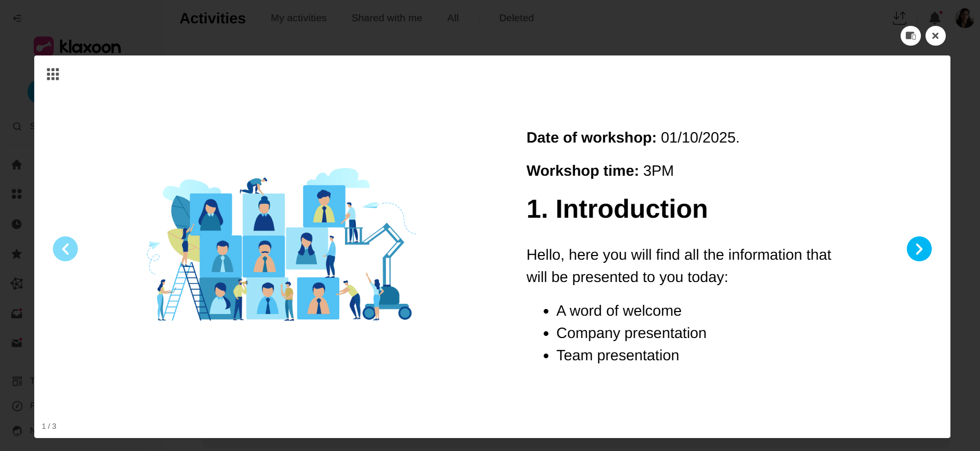980x451 pixels.
Task: Click the four-dots apps icon in sidebar
Action: pyautogui.click(x=17, y=194)
